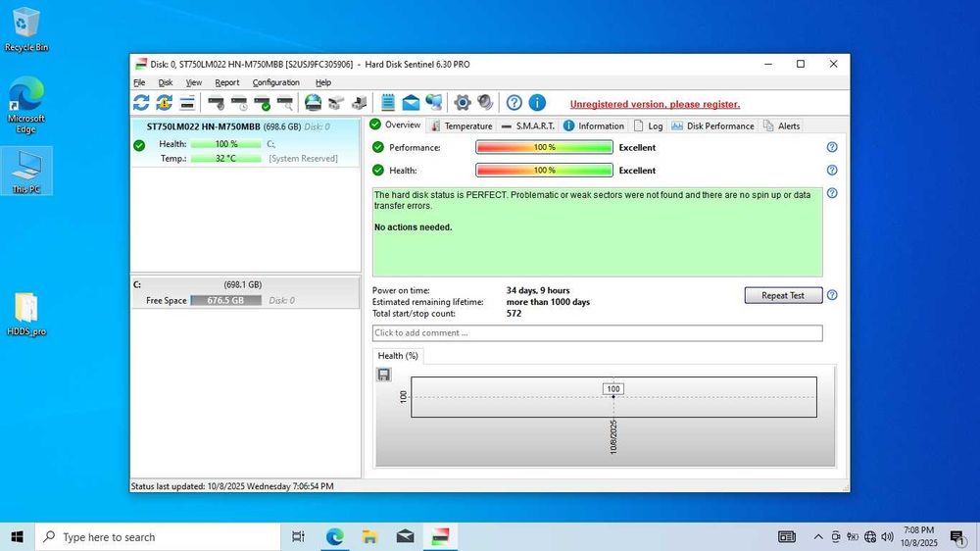
Task: Open configuration via the gear toolbar icon
Action: pyautogui.click(x=463, y=103)
